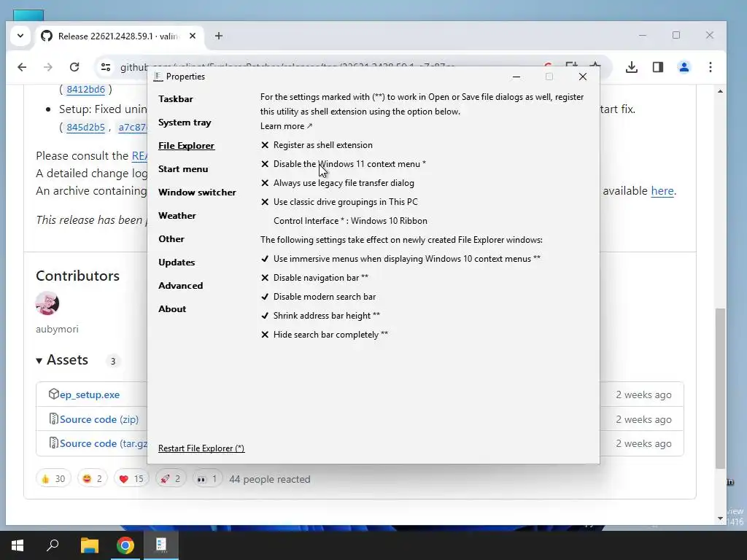Toggle Always use legacy file transfer dialog

point(337,183)
